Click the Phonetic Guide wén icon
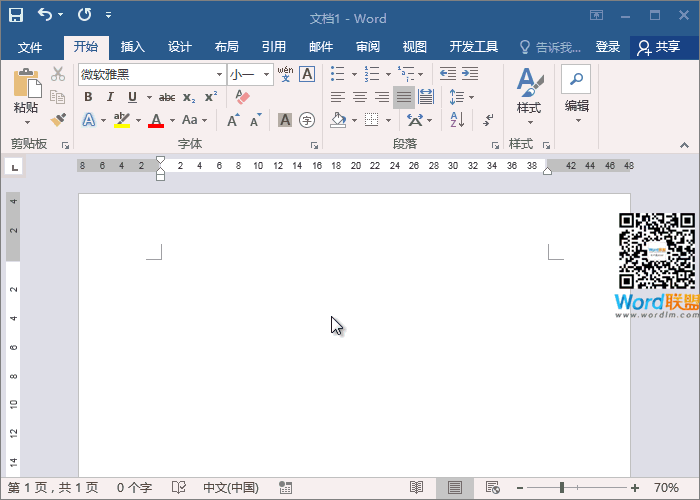The height and width of the screenshot is (500, 700). click(x=285, y=74)
